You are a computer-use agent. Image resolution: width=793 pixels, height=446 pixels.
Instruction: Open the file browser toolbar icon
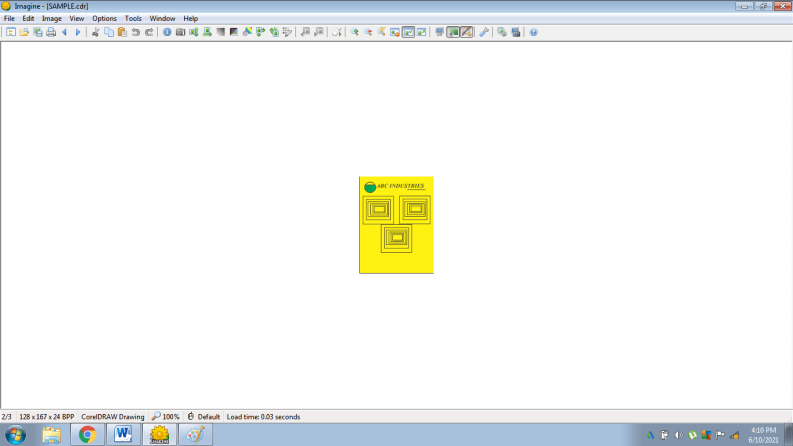[11, 32]
